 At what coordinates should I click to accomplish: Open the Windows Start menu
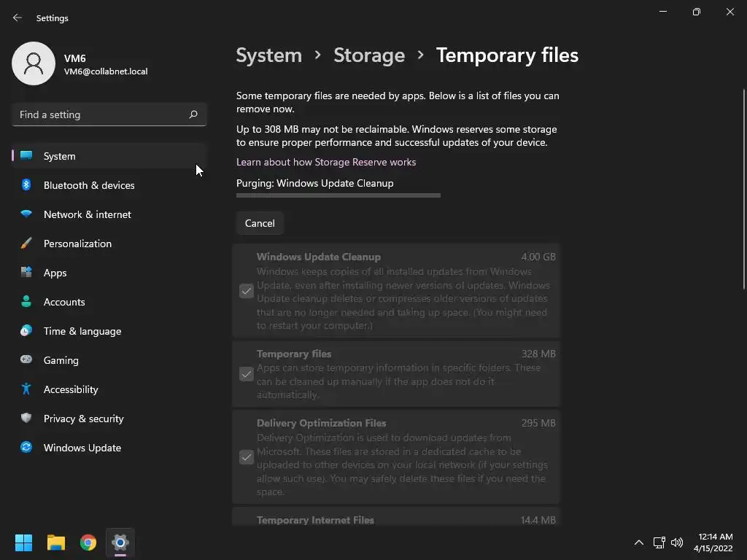click(23, 542)
